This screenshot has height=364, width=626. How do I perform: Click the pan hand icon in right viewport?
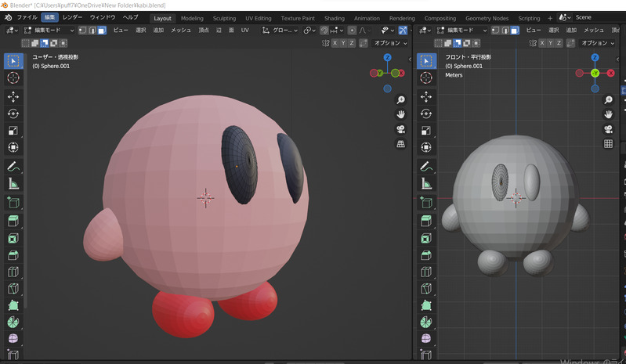[x=608, y=114]
